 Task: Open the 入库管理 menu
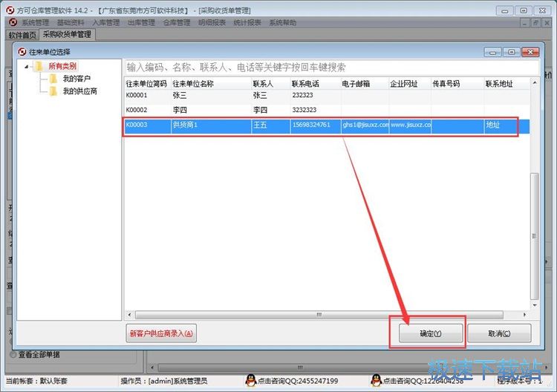click(x=106, y=23)
